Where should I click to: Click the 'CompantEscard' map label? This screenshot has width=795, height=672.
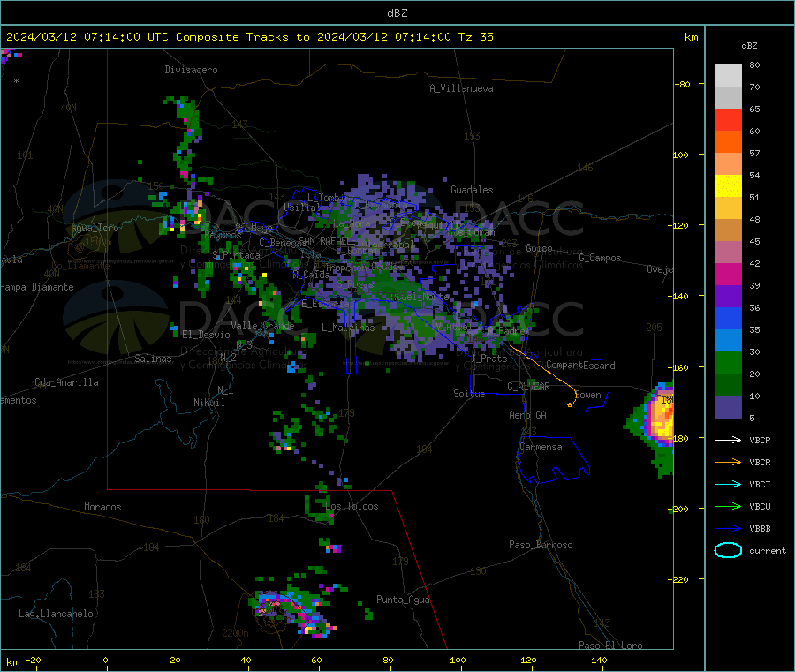coord(580,366)
